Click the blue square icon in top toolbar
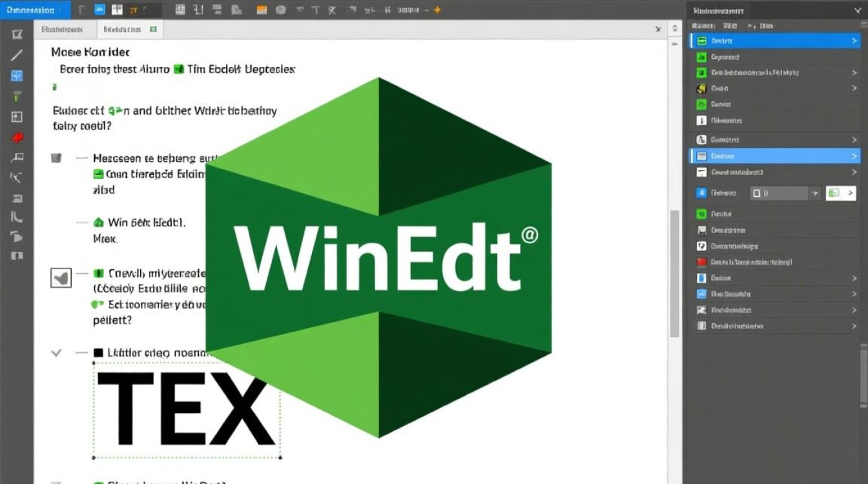Image resolution: width=868 pixels, height=484 pixels. tap(99, 10)
